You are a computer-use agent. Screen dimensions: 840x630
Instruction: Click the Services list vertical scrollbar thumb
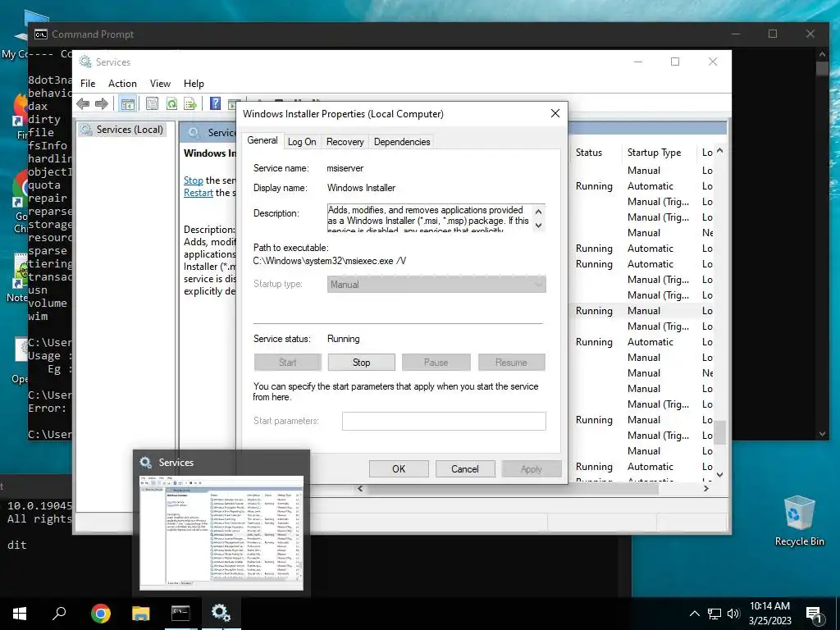[x=720, y=431]
